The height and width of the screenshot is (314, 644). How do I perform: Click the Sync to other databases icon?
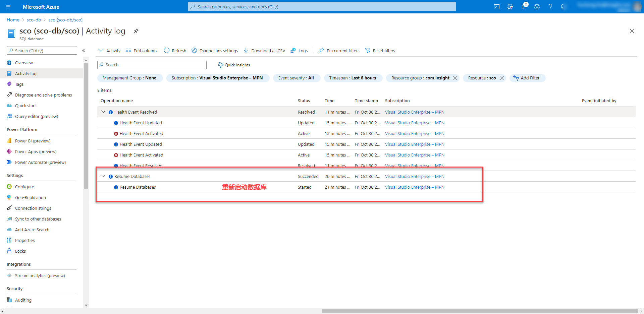9,219
